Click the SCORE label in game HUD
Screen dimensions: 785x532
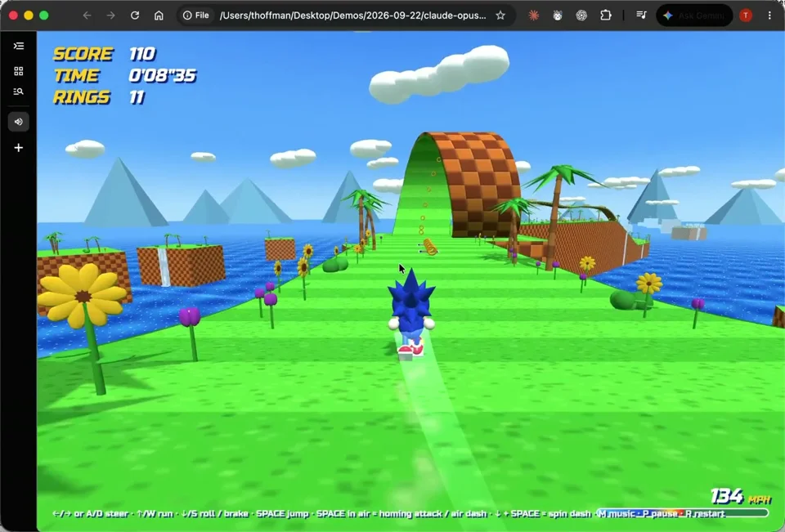pyautogui.click(x=83, y=54)
